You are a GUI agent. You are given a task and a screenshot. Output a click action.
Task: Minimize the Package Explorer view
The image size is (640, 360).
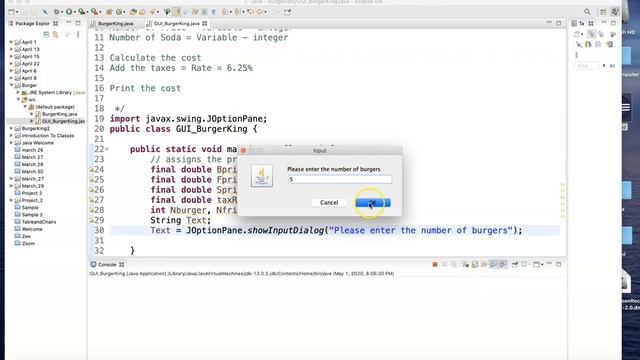[69, 23]
